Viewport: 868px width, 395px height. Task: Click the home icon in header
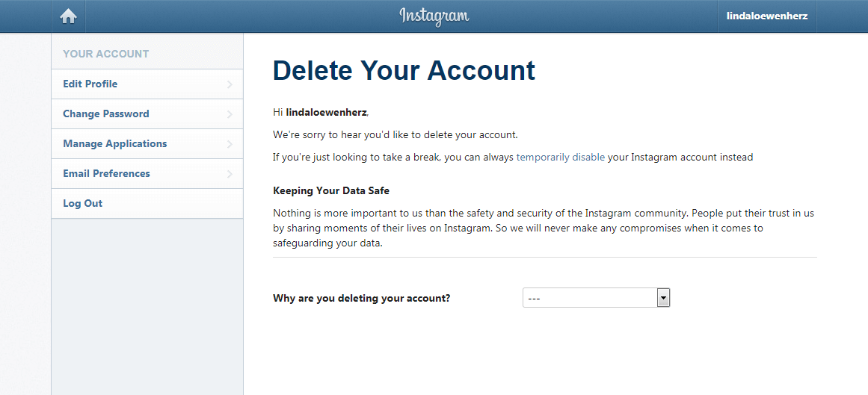69,16
